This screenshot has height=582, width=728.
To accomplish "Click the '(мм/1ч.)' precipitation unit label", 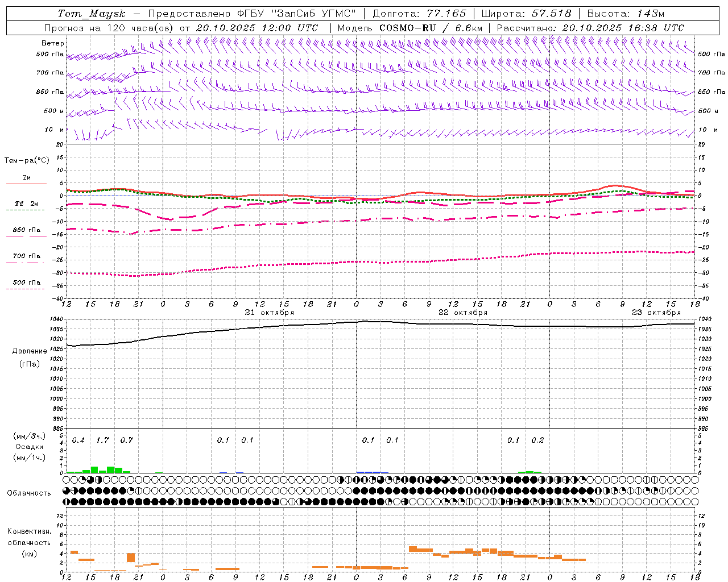I will click(30, 458).
